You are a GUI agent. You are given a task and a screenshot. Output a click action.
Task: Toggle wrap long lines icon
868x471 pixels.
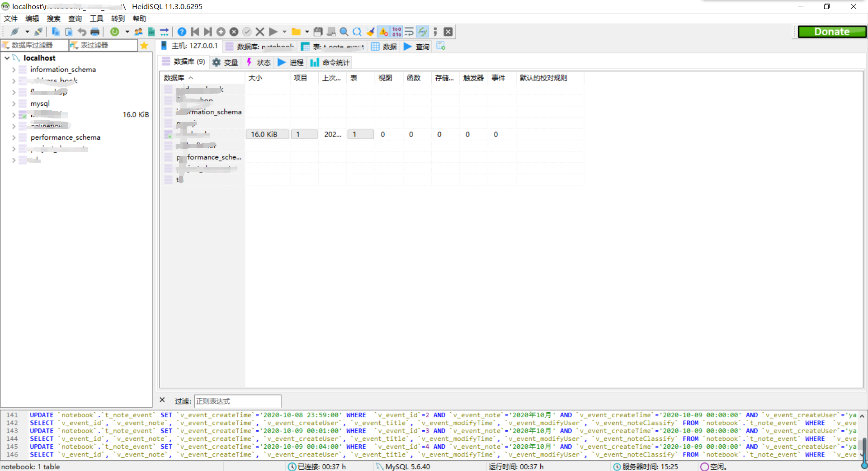pyautogui.click(x=409, y=32)
